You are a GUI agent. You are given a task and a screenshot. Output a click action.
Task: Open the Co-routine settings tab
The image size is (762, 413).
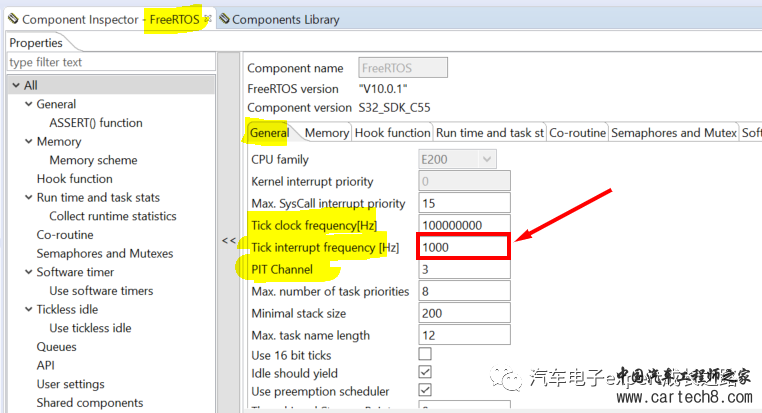577,133
